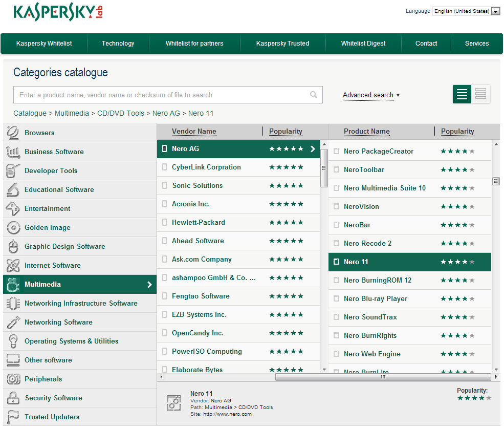Expand the Advanced search options

(x=371, y=95)
